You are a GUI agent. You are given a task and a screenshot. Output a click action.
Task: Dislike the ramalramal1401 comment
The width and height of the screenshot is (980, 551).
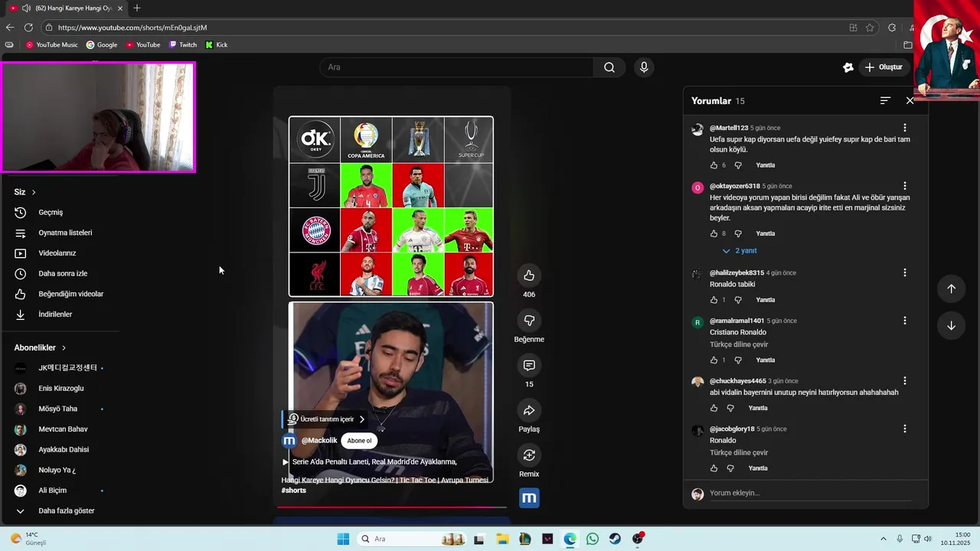pyautogui.click(x=738, y=360)
